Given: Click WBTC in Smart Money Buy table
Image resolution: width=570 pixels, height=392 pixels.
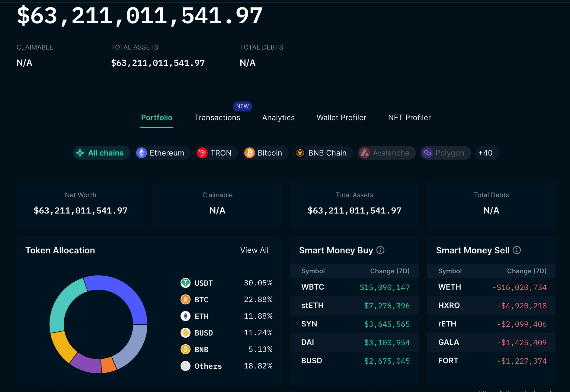Looking at the screenshot, I should point(312,287).
